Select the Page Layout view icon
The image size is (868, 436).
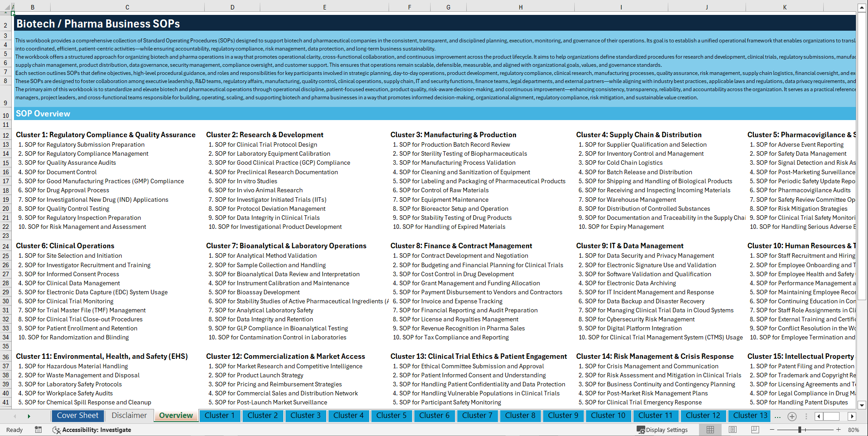(x=732, y=429)
